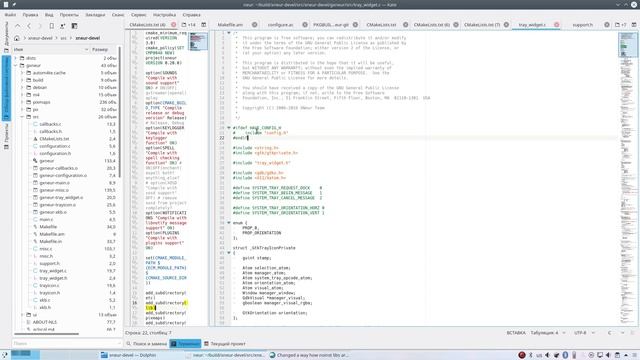
Task: Toggle the Документы side panel
Action: point(6,36)
